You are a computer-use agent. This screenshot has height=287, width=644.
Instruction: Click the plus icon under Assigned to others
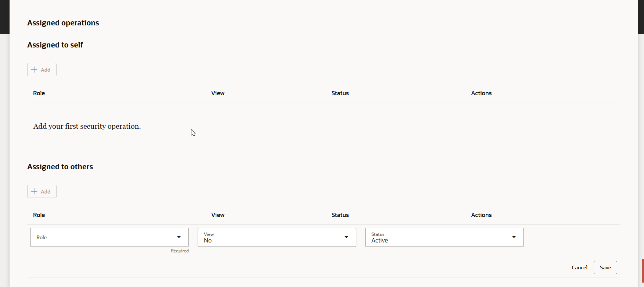click(x=34, y=191)
